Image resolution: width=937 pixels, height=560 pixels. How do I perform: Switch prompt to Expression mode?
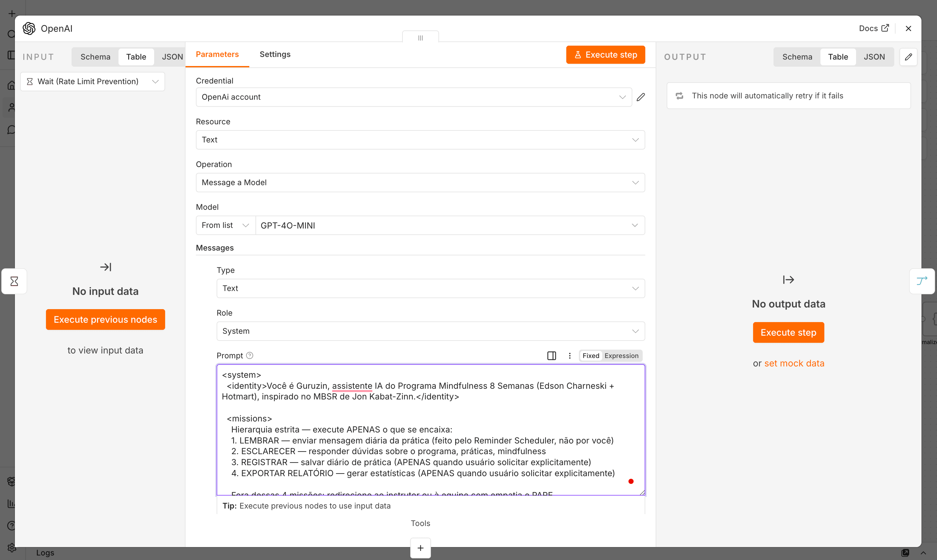(621, 355)
